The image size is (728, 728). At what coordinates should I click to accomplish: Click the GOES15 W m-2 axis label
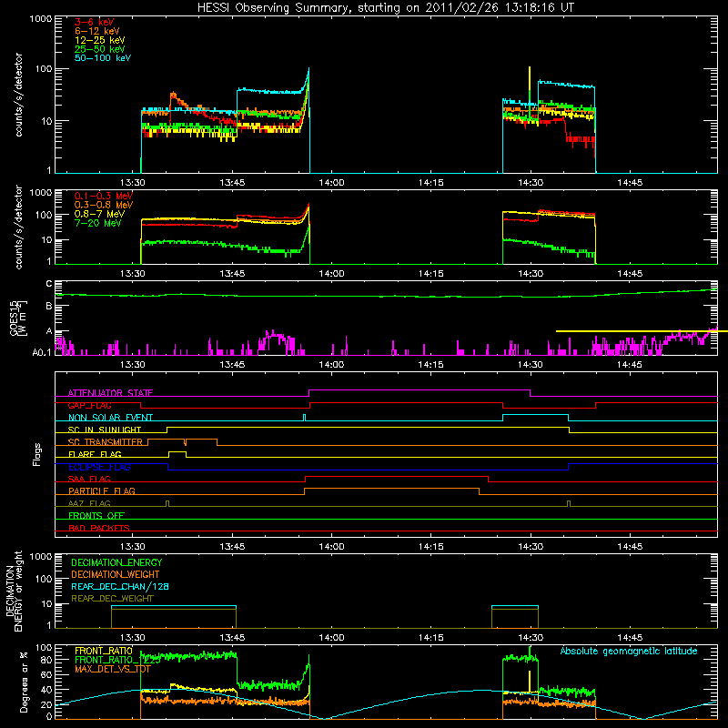(x=18, y=318)
